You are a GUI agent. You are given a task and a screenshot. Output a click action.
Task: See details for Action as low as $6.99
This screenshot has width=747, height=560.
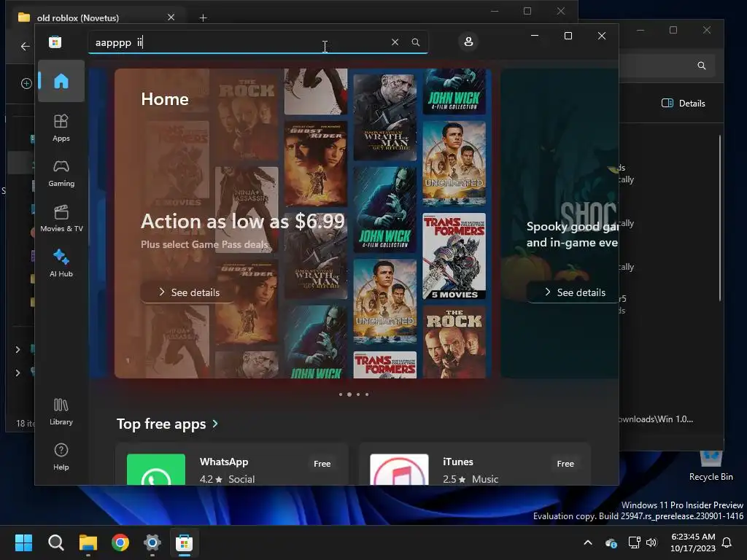tap(189, 292)
